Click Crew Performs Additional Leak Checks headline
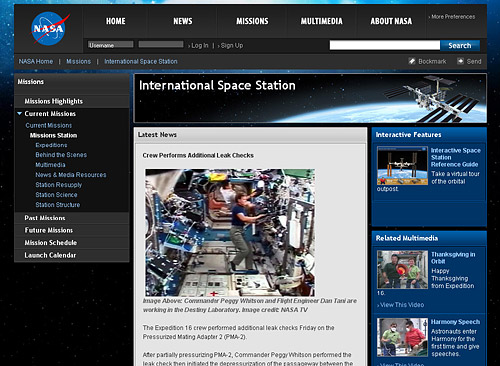The image size is (500, 366). click(198, 155)
